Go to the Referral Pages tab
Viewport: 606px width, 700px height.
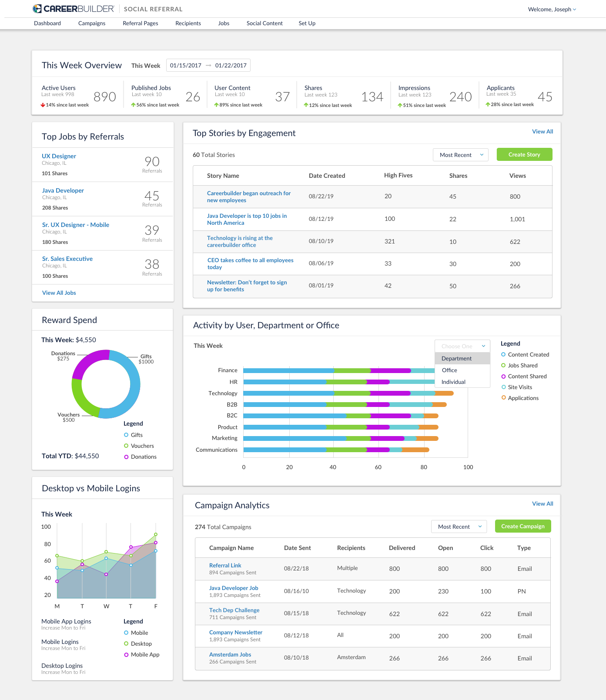[x=141, y=23]
